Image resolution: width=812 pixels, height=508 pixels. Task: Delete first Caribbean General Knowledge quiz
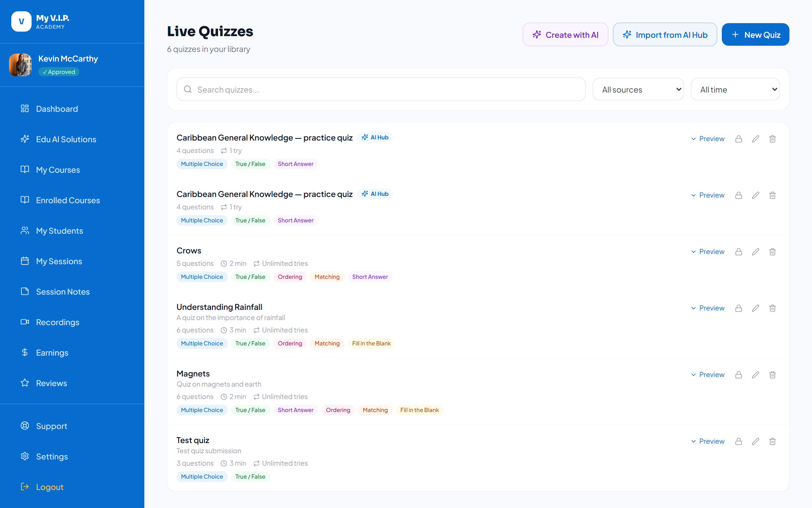773,139
